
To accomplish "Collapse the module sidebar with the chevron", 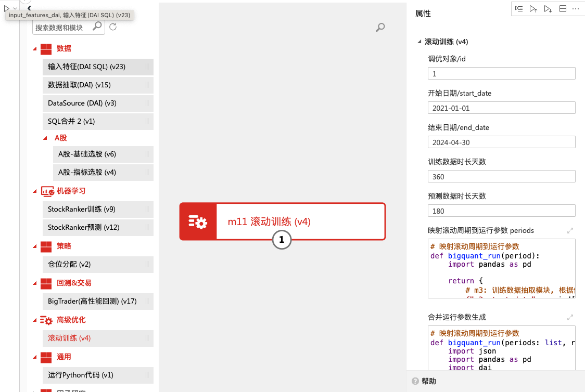I will coord(29,8).
